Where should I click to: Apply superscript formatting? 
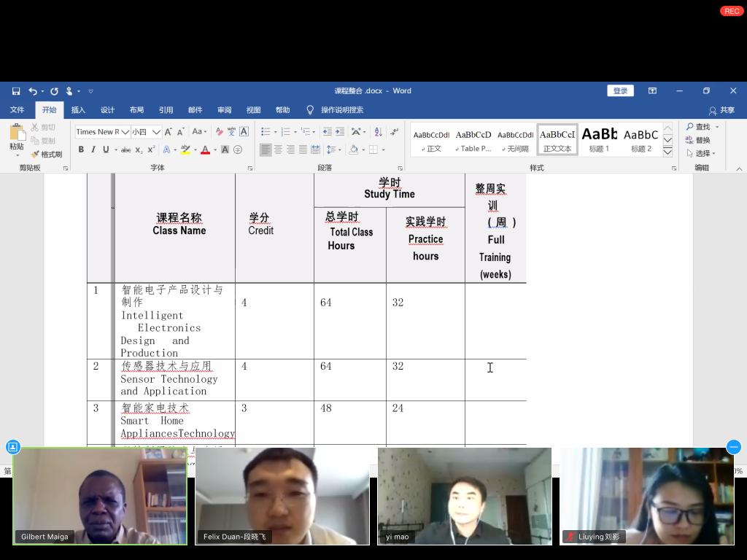(x=151, y=150)
